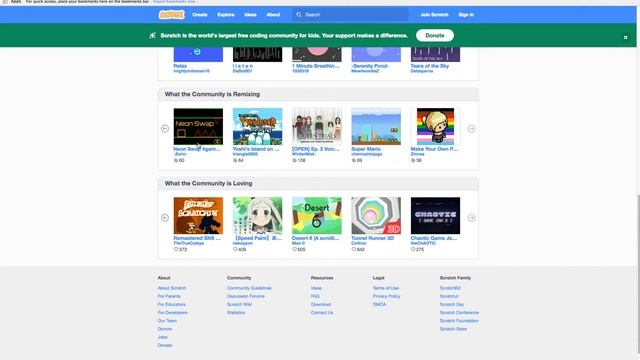Open the Community Guidelines footer link
The height and width of the screenshot is (360, 640).
(x=249, y=288)
